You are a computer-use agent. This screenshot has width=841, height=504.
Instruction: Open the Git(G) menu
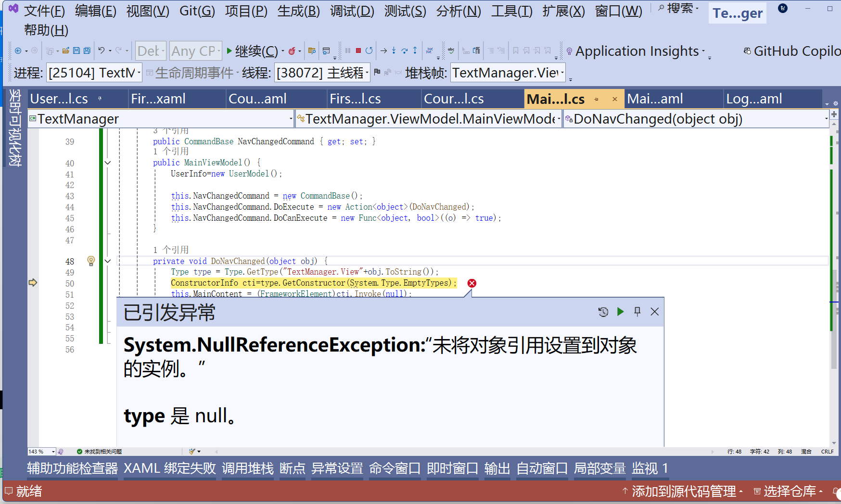pos(197,11)
